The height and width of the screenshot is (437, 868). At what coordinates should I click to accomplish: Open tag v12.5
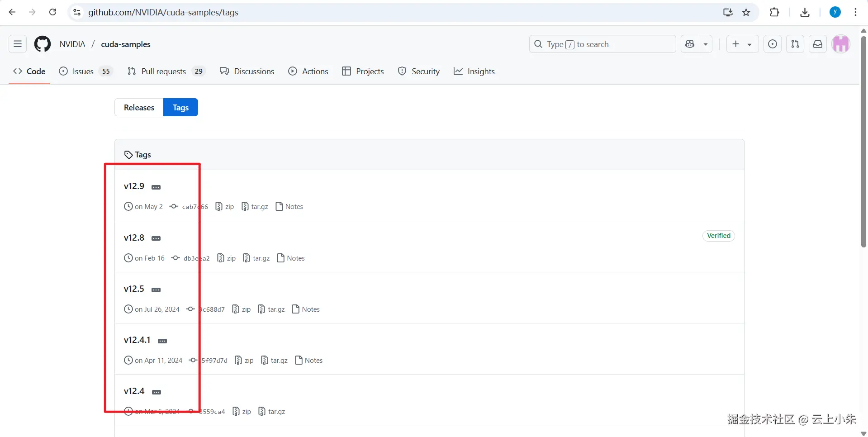(134, 289)
